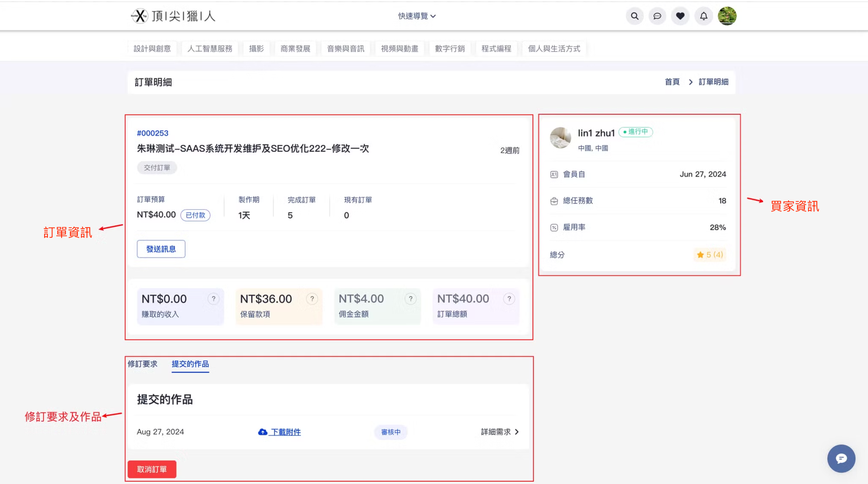The height and width of the screenshot is (484, 868).
Task: Click help icon on 賺取的收入 card
Action: tap(213, 299)
